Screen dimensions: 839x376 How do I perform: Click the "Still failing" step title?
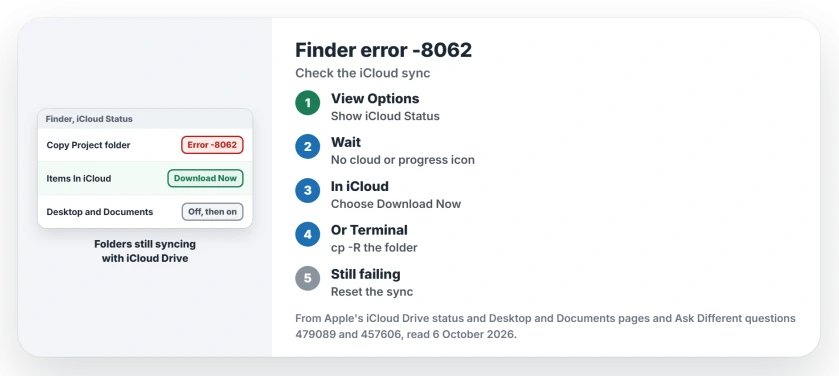[365, 274]
